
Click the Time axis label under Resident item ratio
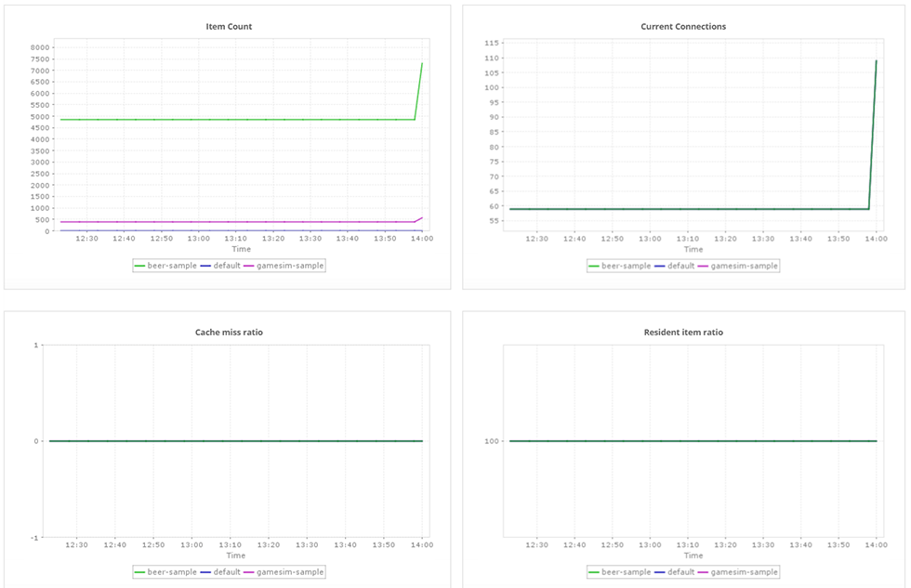pos(693,555)
